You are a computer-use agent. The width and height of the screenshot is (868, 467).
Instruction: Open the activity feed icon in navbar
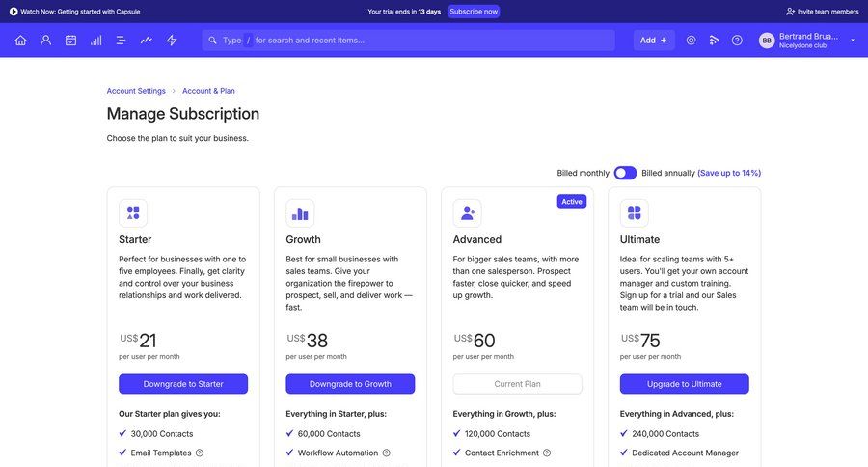(x=714, y=41)
